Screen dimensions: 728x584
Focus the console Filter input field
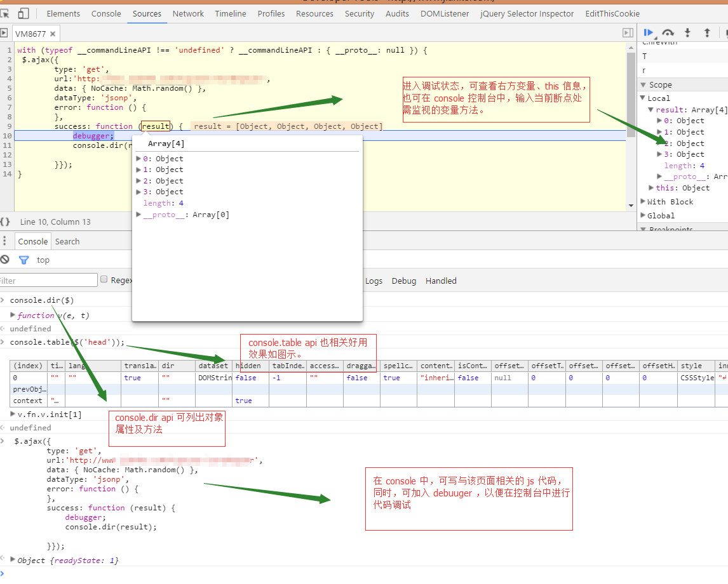click(48, 280)
